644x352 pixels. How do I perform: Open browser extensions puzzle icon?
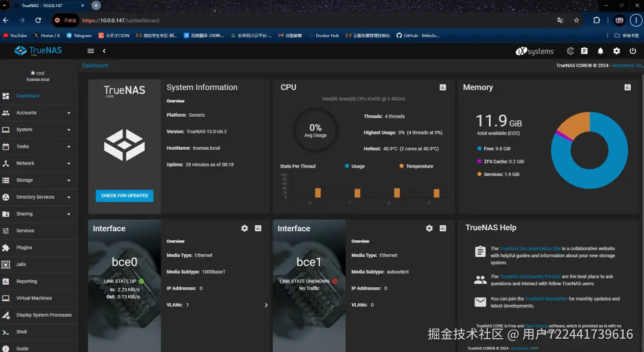pyautogui.click(x=597, y=20)
